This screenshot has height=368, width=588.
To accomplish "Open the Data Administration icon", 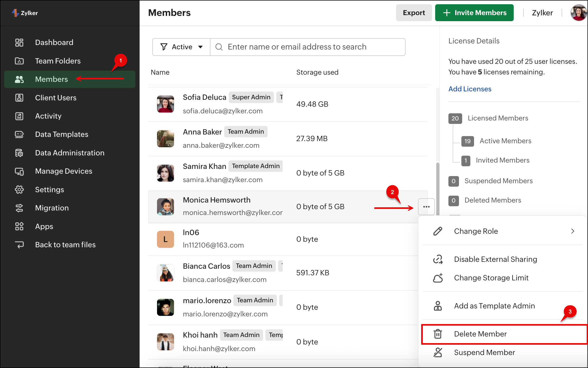I will coord(19,153).
